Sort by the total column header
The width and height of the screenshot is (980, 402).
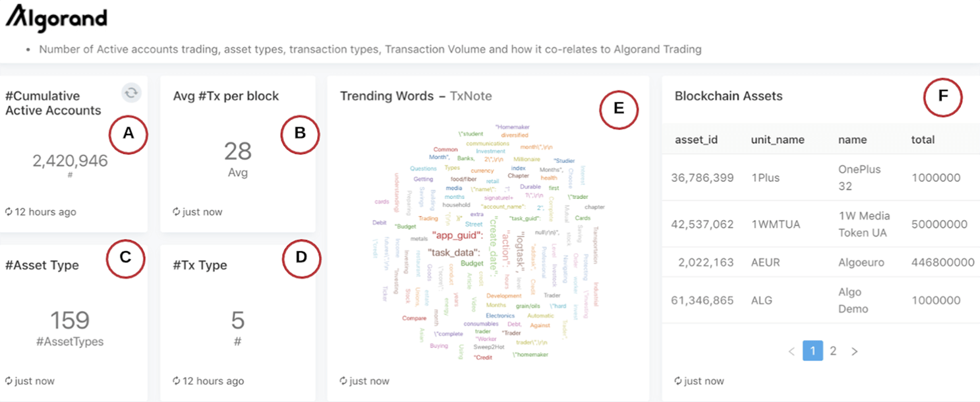tap(923, 140)
